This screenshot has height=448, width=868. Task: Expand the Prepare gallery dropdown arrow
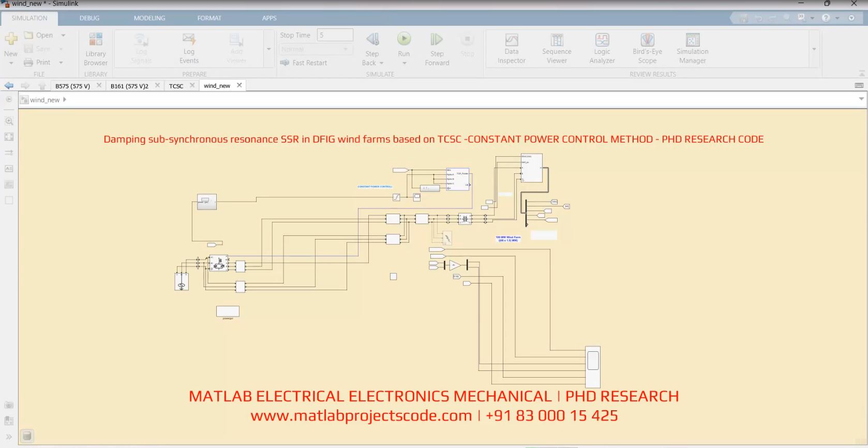[x=268, y=49]
